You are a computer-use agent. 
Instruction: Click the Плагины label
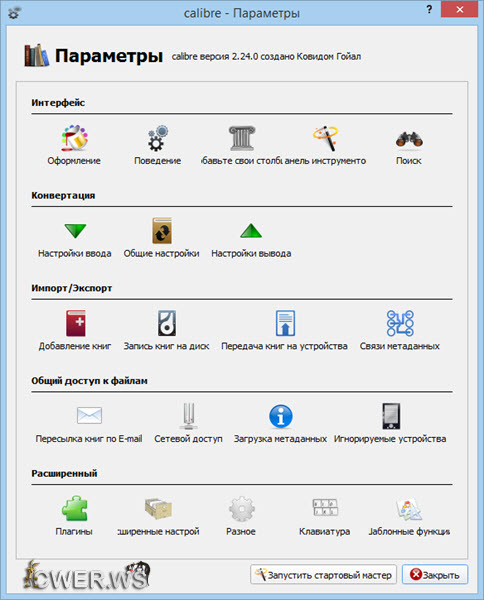tap(74, 532)
